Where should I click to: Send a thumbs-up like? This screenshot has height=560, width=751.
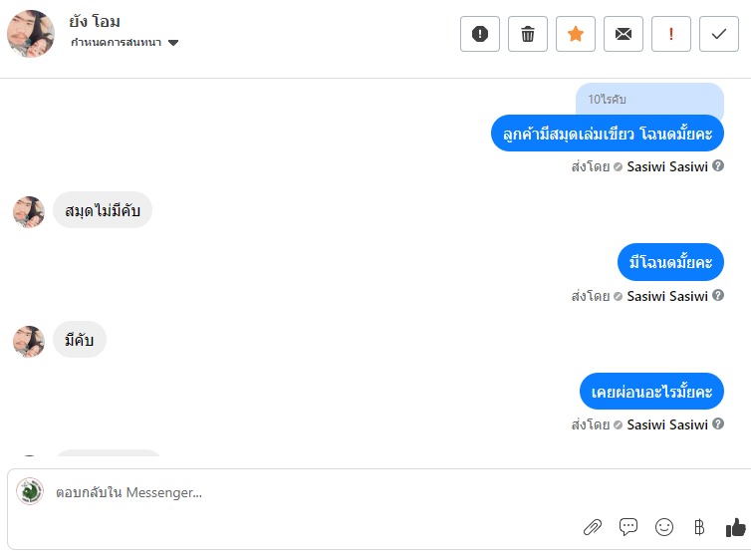click(x=736, y=527)
